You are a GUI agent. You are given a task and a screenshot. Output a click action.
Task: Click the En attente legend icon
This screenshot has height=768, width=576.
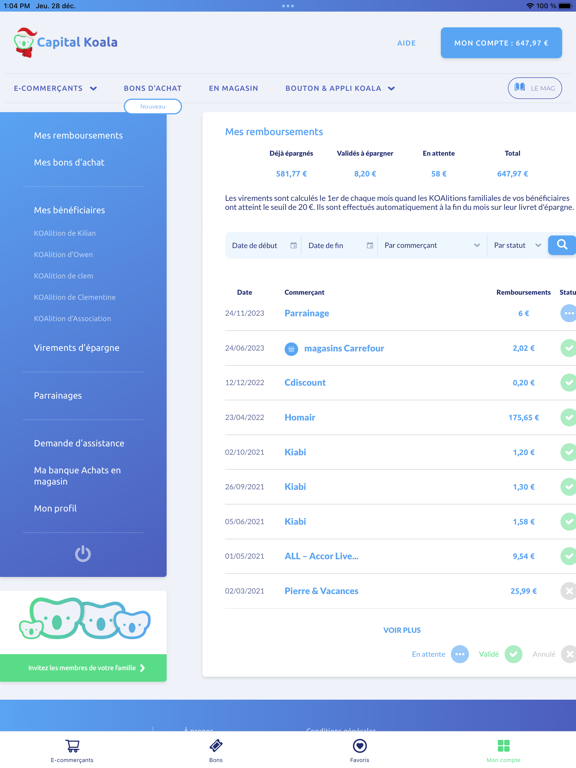459,654
